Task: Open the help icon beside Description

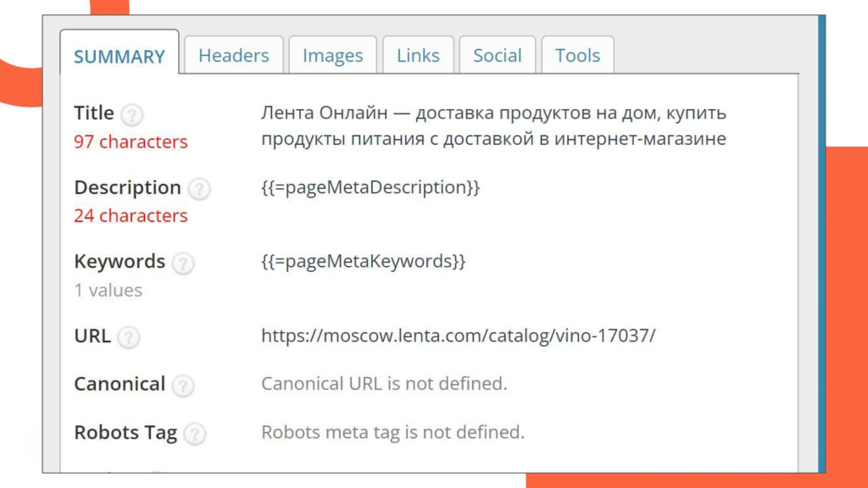Action: click(199, 189)
